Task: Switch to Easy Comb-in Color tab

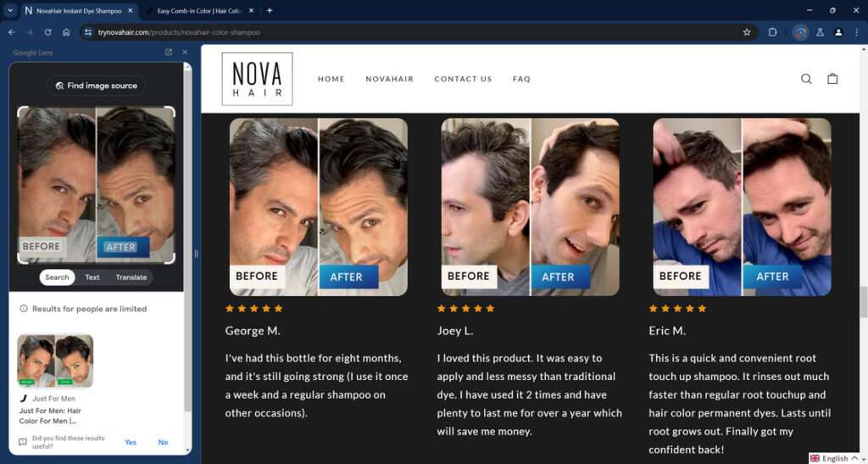Action: 199,10
